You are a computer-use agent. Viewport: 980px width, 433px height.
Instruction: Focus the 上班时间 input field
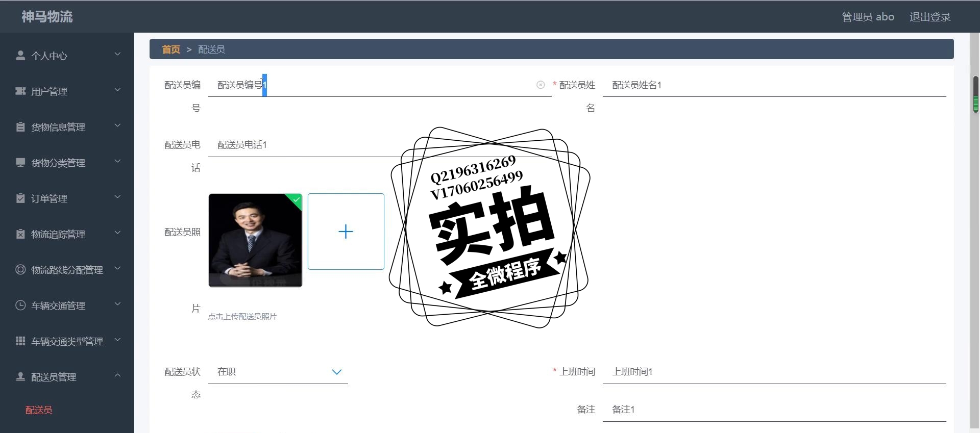pos(774,372)
